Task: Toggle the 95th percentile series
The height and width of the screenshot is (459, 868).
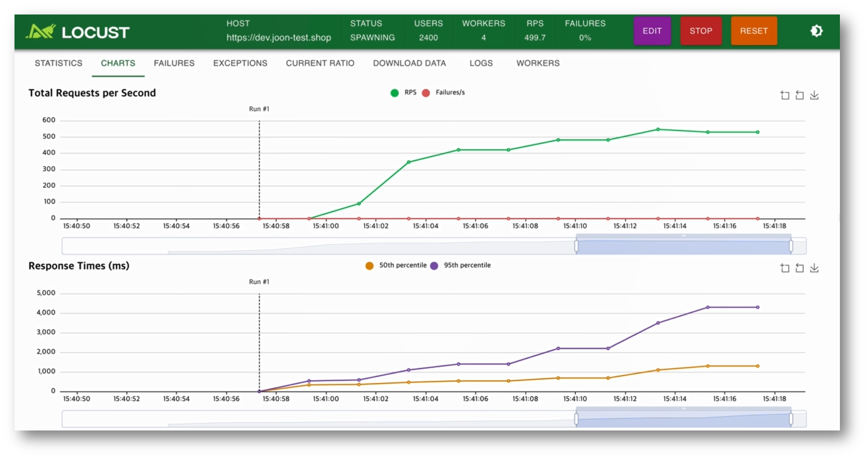Action: [460, 265]
